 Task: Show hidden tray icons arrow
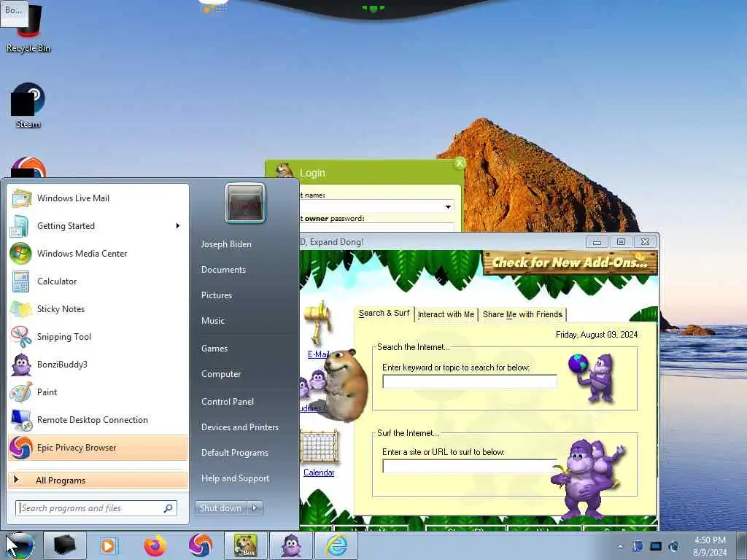click(x=620, y=546)
